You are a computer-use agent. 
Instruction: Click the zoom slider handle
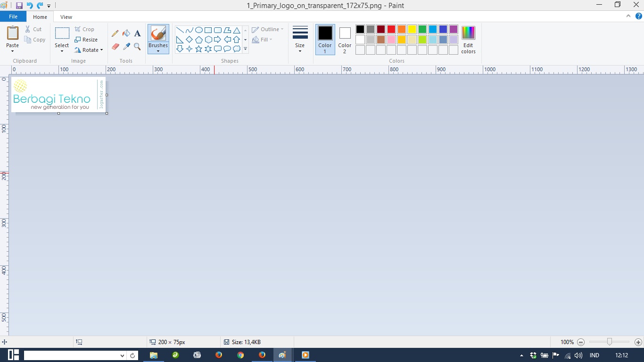click(x=609, y=342)
